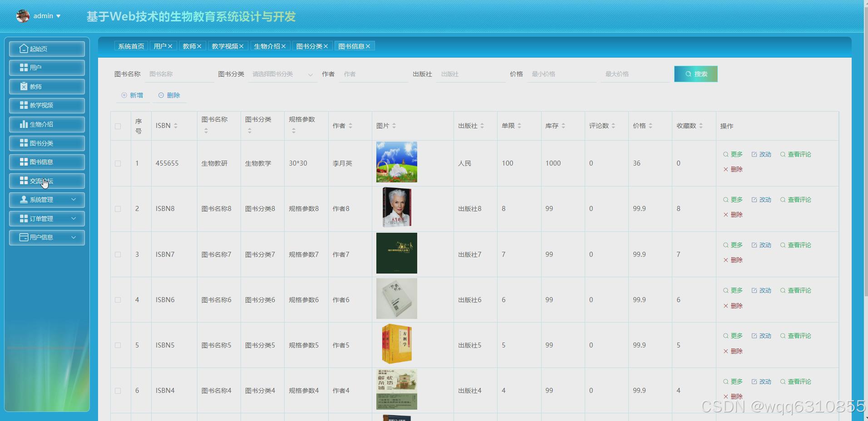Check the row checkbox for ISBN6
Viewport: 868px width, 421px height.
pos(118,300)
